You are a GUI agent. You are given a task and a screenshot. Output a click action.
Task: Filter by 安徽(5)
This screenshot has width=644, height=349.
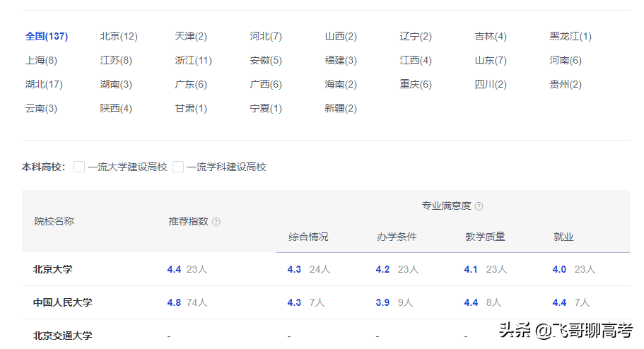[x=266, y=60]
